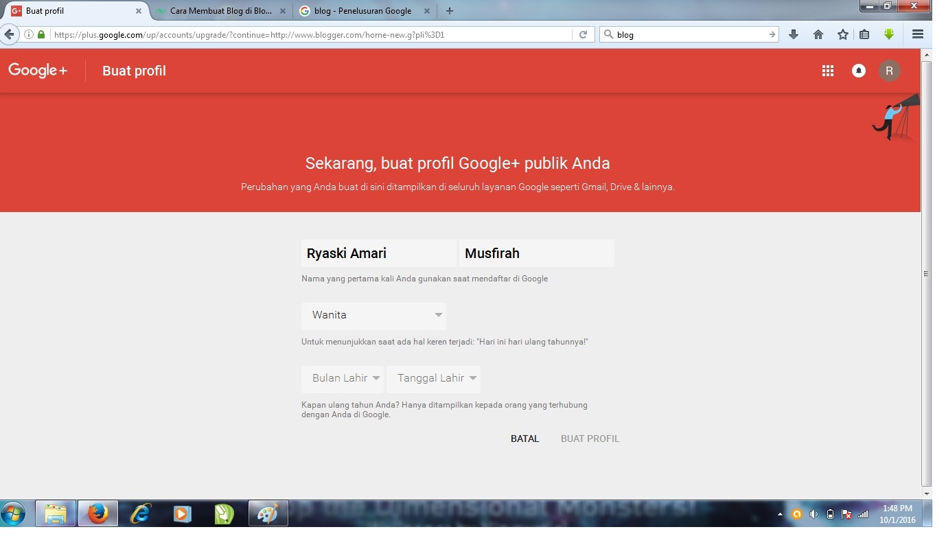
Task: Switch to the Buat profil tab
Action: (x=77, y=11)
